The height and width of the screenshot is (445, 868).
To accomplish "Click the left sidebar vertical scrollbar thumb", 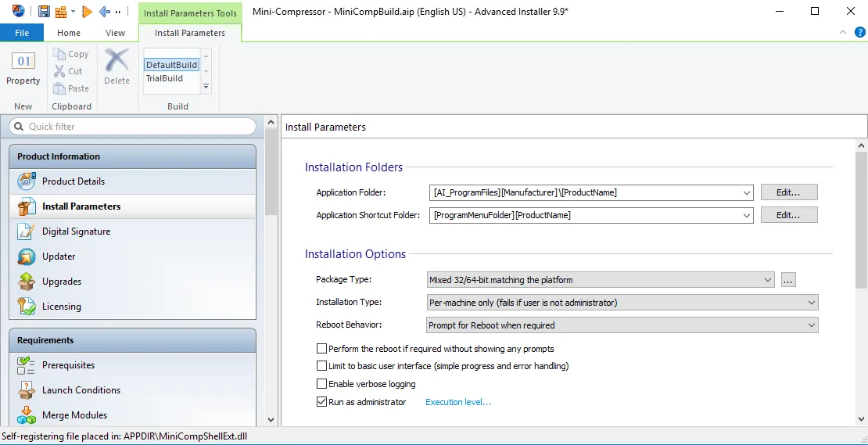I will coord(270,173).
